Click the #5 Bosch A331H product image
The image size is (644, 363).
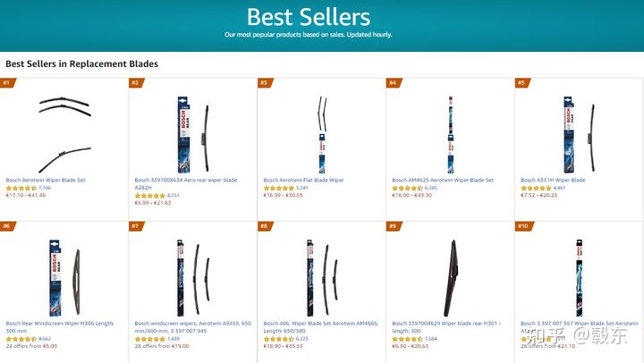click(579, 134)
